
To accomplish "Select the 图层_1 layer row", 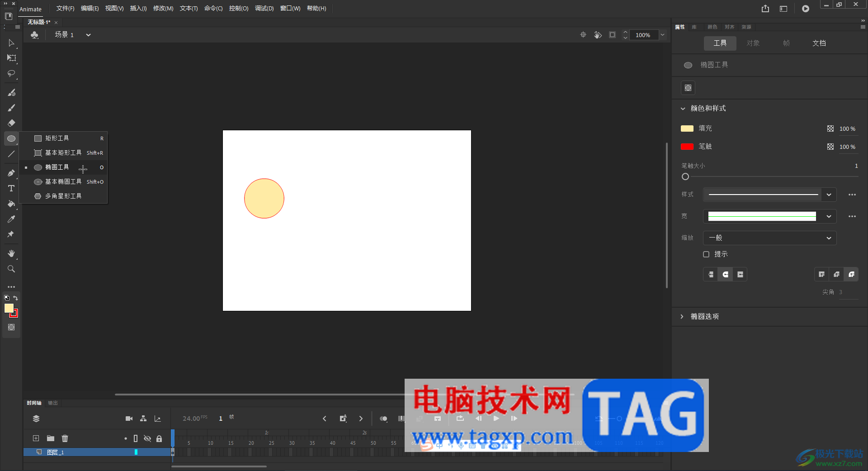I will pos(97,452).
